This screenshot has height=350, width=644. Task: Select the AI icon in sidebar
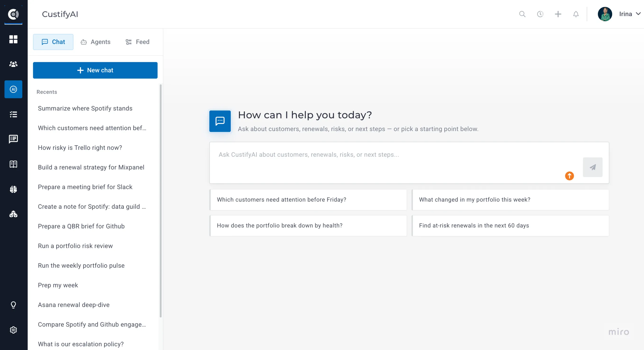(13, 89)
